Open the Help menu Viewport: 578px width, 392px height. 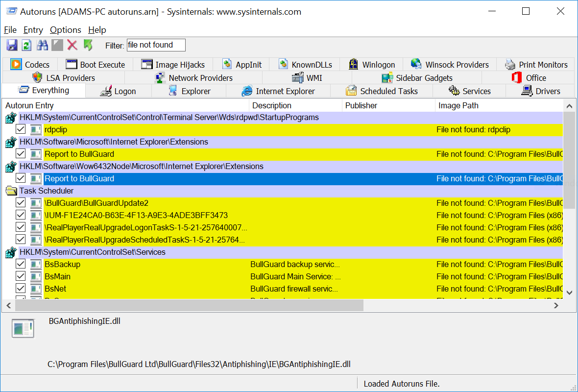[97, 30]
